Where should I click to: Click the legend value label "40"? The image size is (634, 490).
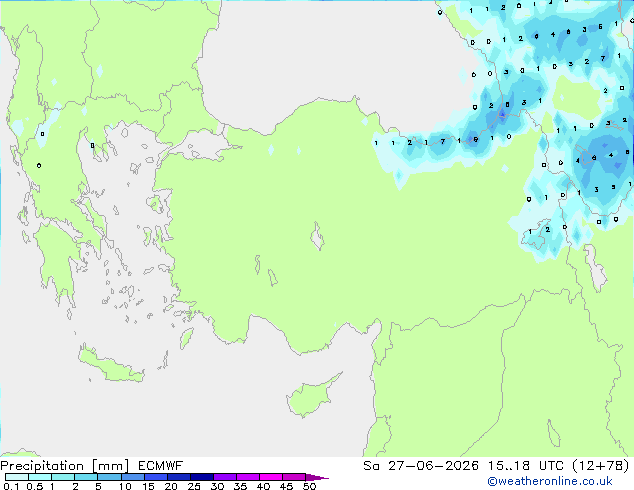coord(263,486)
